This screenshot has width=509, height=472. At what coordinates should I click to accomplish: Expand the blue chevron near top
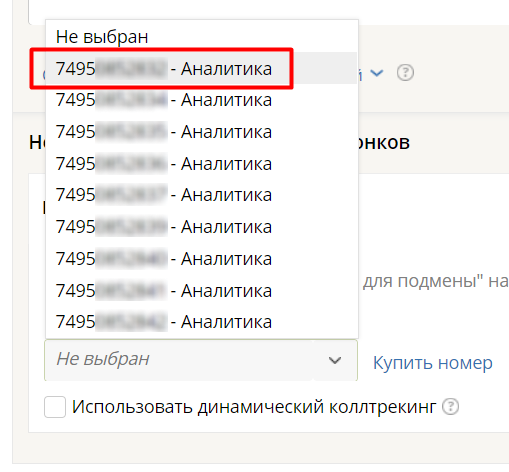[377, 72]
